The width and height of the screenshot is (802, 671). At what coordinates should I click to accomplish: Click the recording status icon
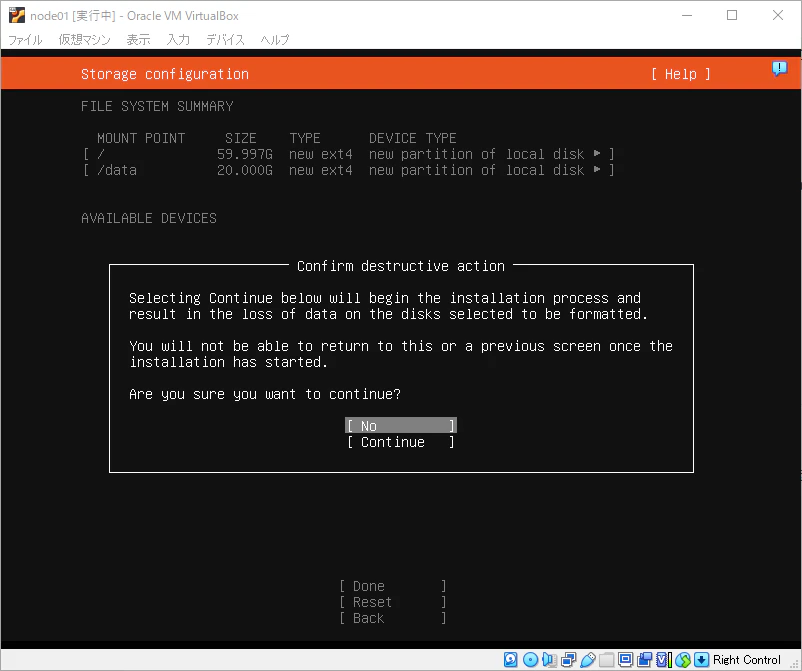point(644,659)
